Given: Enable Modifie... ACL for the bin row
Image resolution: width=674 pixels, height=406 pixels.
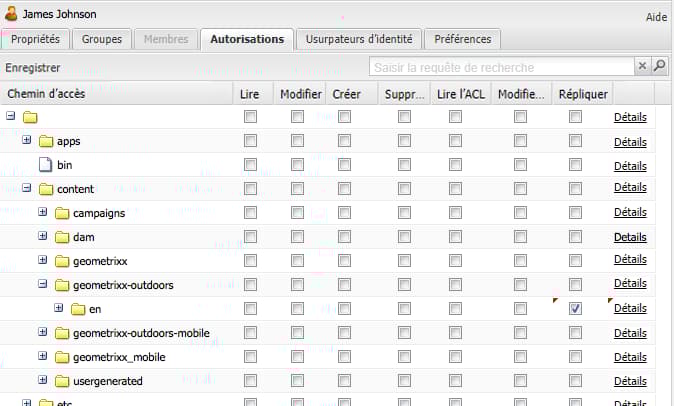Looking at the screenshot, I should point(520,165).
